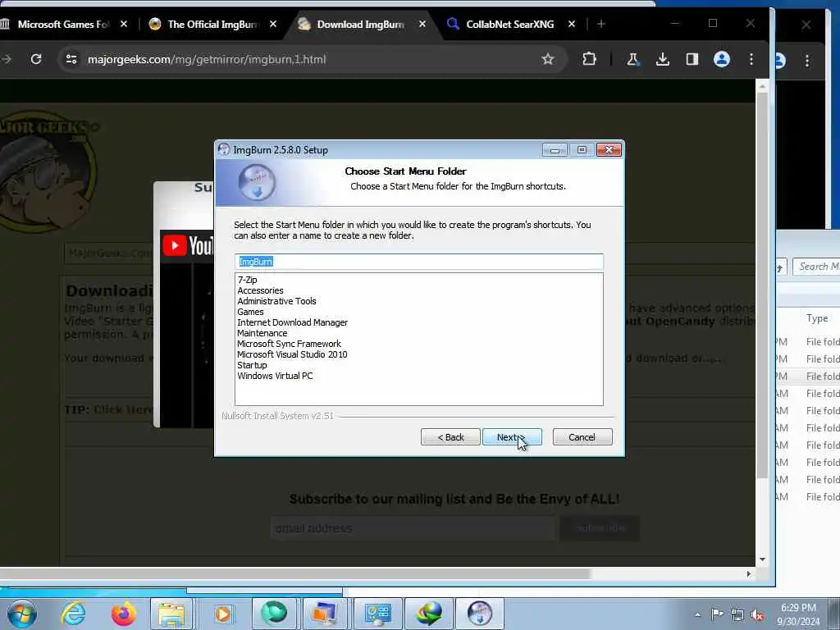
Task: Launch Internet Explorer from taskbar
Action: [73, 614]
